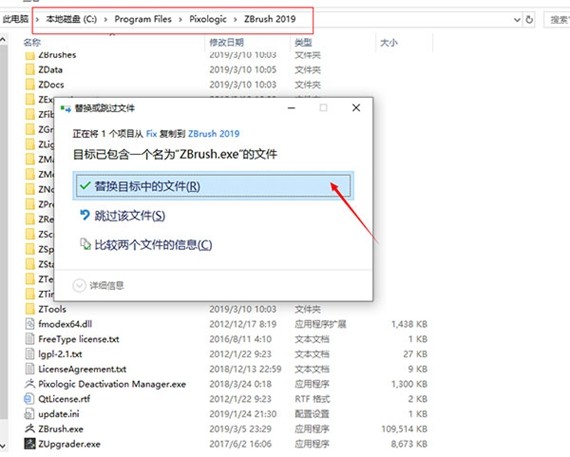Image resolution: width=570 pixels, height=457 pixels.
Task: Select the LicenseAgreement.txt file icon
Action: pyautogui.click(x=30, y=369)
